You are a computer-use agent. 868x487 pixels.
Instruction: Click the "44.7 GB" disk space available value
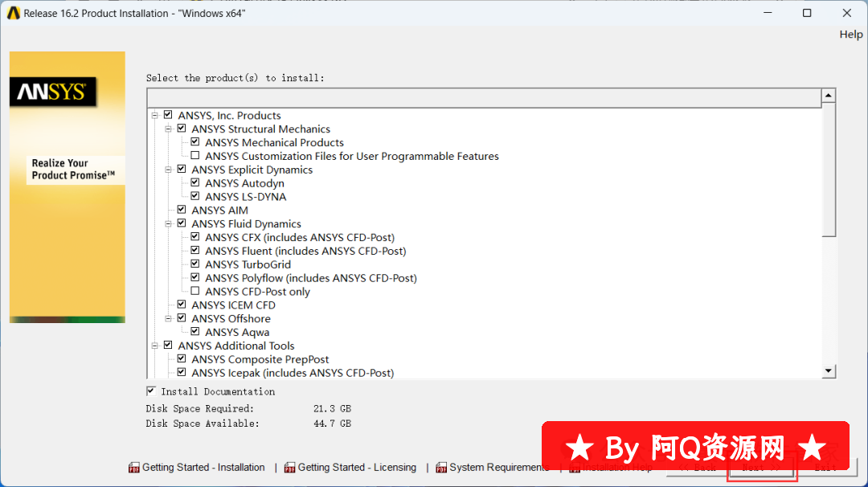click(x=332, y=424)
